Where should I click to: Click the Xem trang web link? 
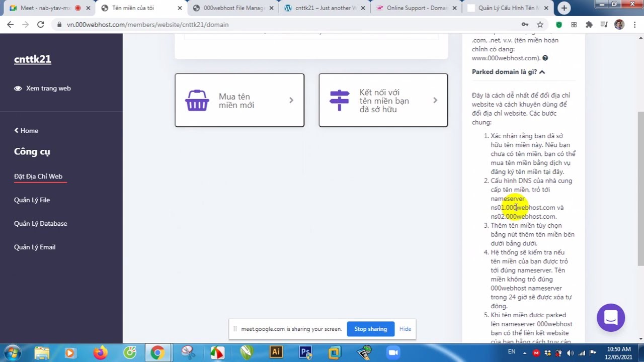click(x=48, y=88)
